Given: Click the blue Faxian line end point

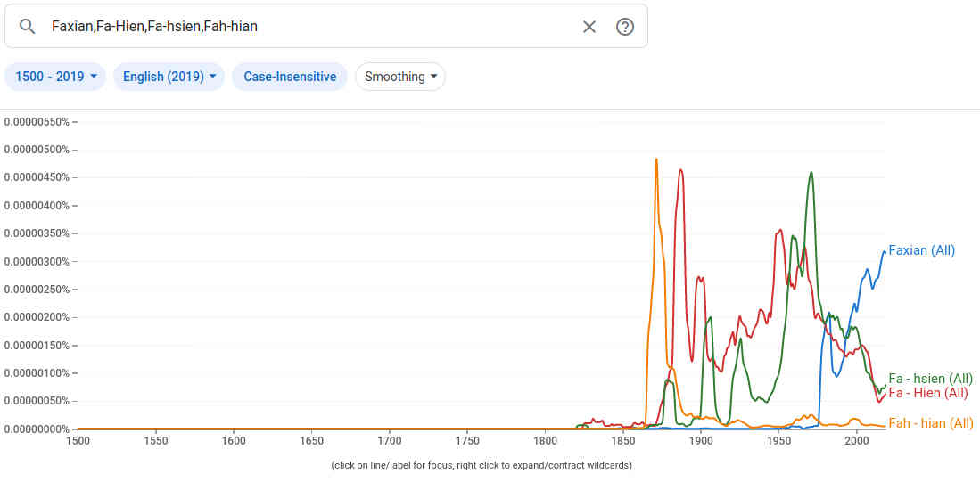Looking at the screenshot, I should 885,251.
